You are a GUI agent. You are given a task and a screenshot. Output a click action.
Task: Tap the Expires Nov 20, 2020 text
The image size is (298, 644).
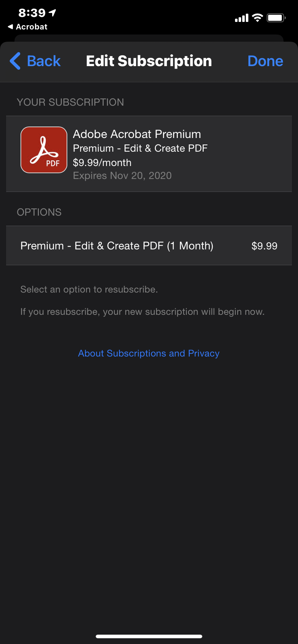(122, 175)
